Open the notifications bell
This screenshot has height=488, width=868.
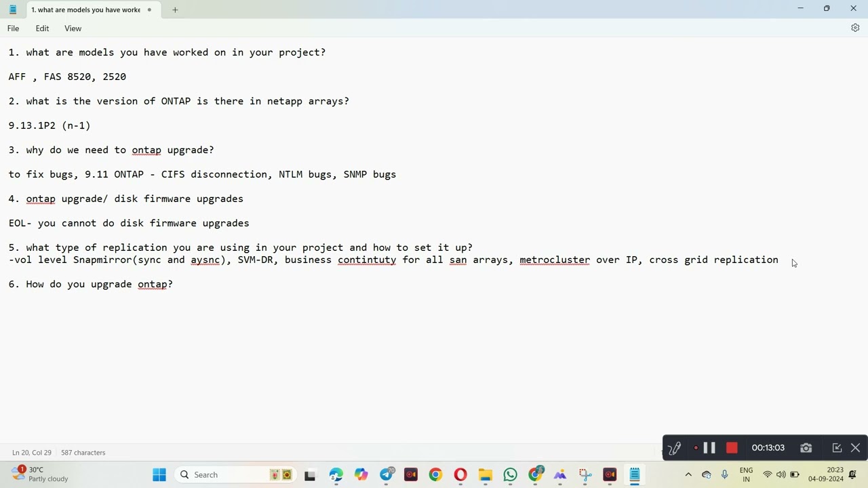[x=853, y=474]
